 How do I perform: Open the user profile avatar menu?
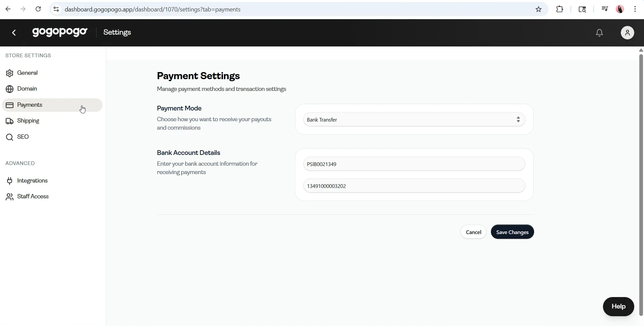coord(627,33)
